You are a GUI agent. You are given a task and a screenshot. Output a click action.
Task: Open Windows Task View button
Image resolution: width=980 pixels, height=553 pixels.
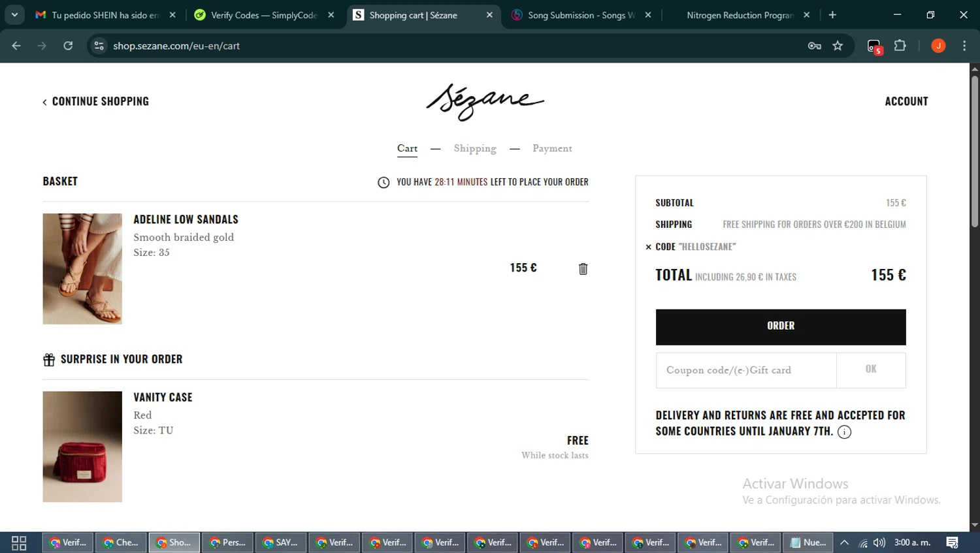(19, 543)
